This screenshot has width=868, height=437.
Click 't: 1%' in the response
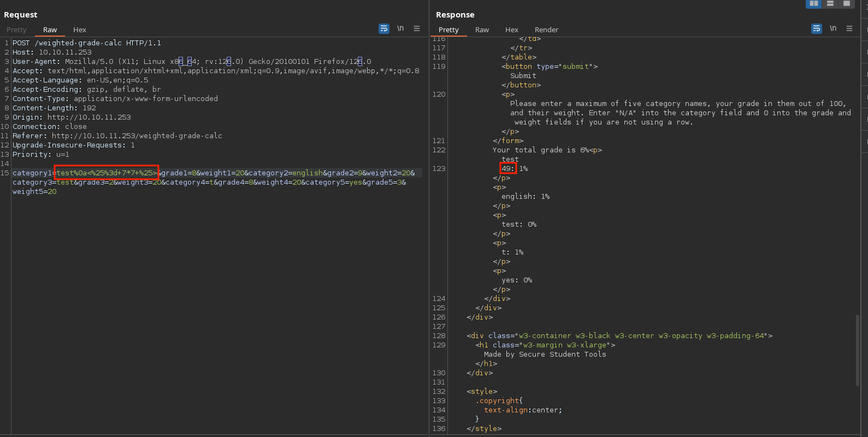(x=512, y=252)
